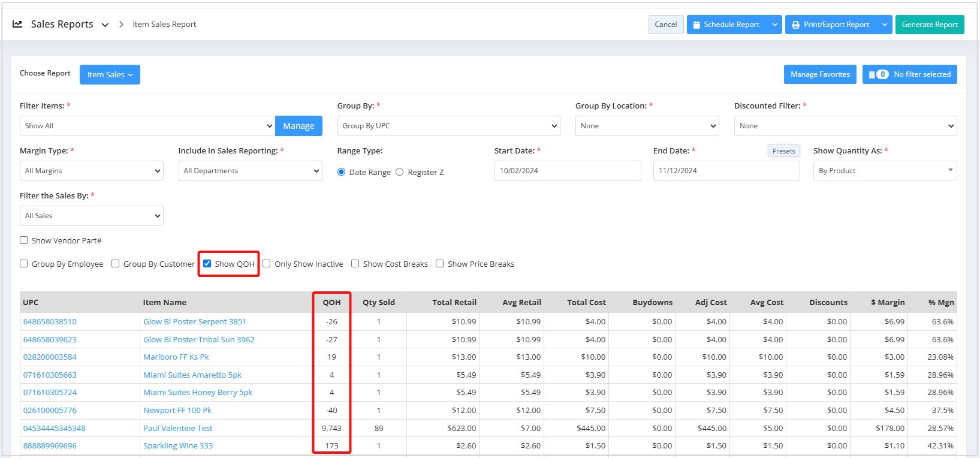The height and width of the screenshot is (458, 980).
Task: Click the Schedule Report button
Action: coord(728,25)
